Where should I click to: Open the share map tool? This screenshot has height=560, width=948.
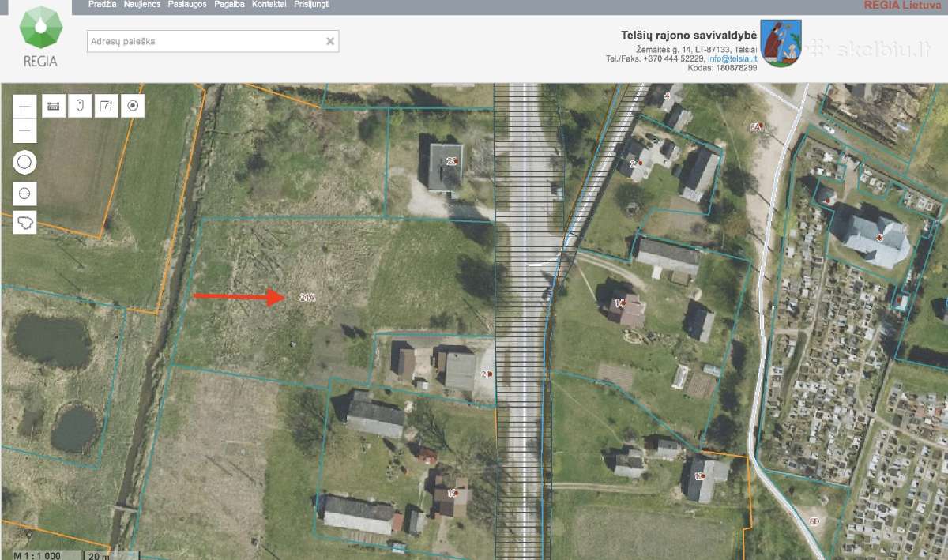(106, 105)
